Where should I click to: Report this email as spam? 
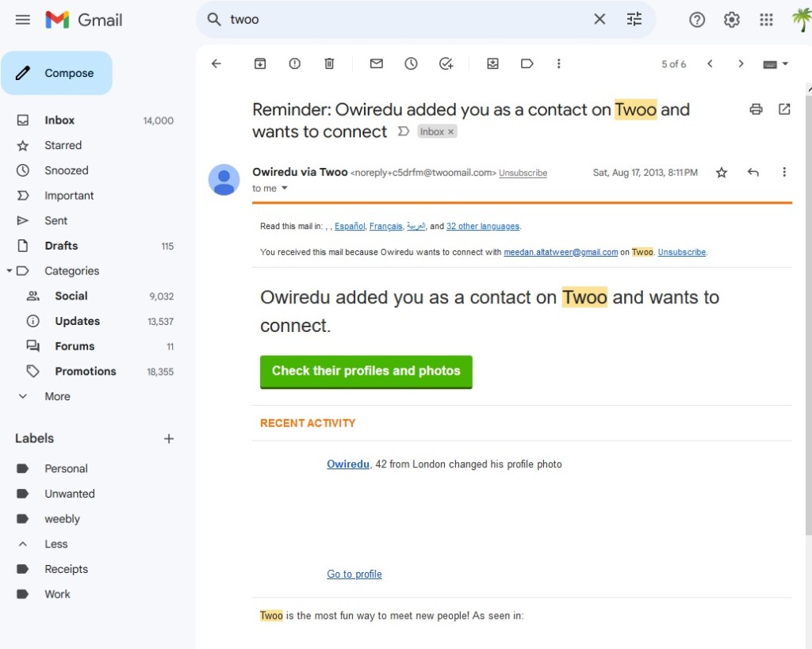tap(295, 64)
